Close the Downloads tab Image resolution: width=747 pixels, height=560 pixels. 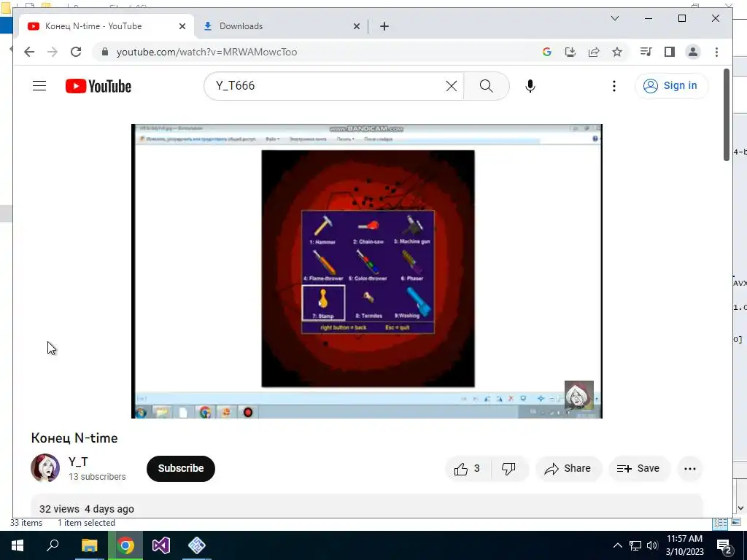click(x=356, y=26)
